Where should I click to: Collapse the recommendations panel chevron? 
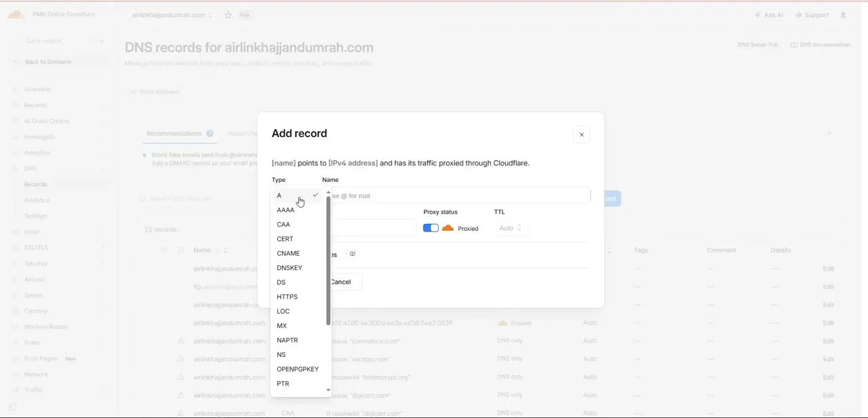(829, 134)
